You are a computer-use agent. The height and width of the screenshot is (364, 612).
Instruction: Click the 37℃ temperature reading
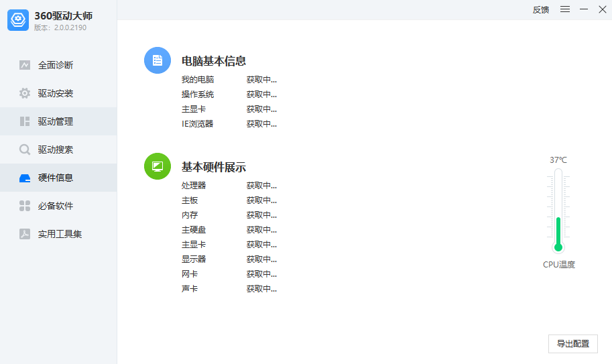tap(558, 160)
